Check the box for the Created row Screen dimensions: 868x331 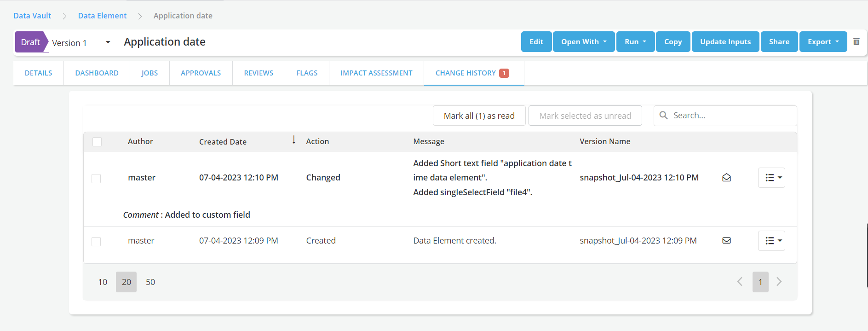pyautogui.click(x=96, y=241)
